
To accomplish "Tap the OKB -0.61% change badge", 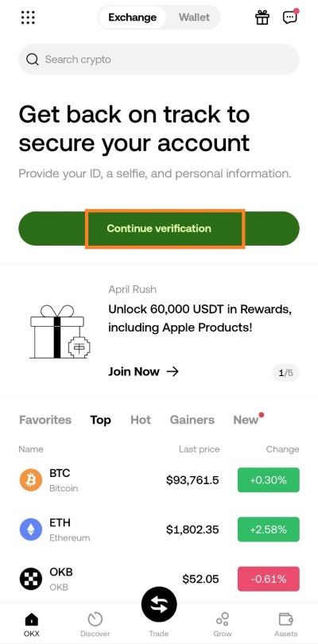I will 268,579.
